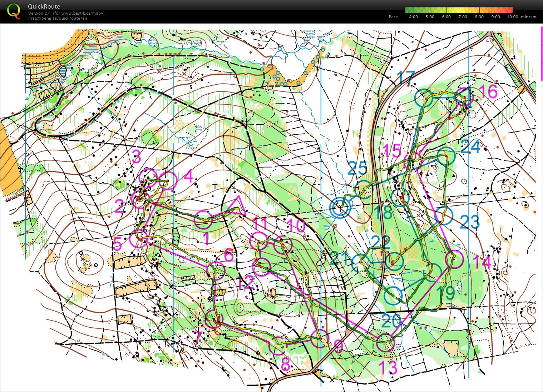Select control circle 9 on the map
Screen dimensions: 543x392
pyautogui.click(x=320, y=339)
